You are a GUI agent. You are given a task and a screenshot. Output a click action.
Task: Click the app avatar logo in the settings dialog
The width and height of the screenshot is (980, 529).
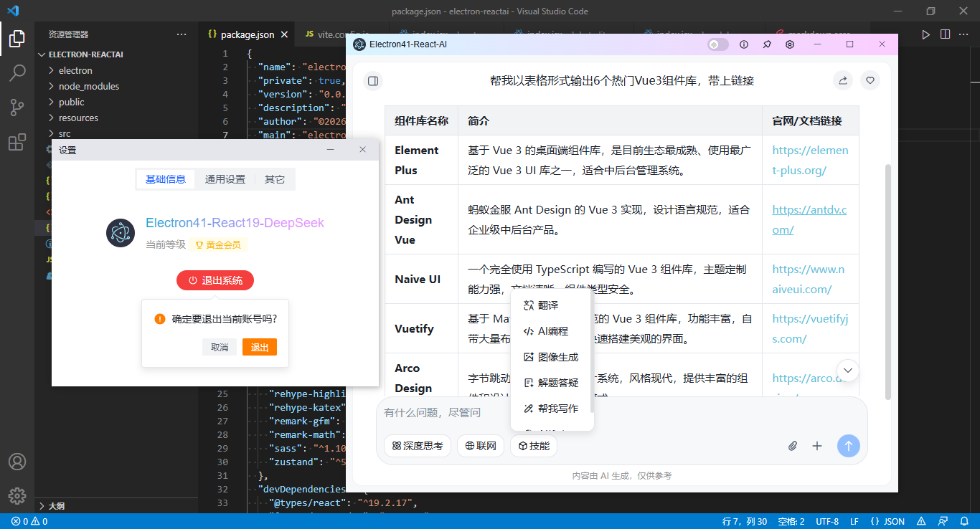(x=121, y=233)
